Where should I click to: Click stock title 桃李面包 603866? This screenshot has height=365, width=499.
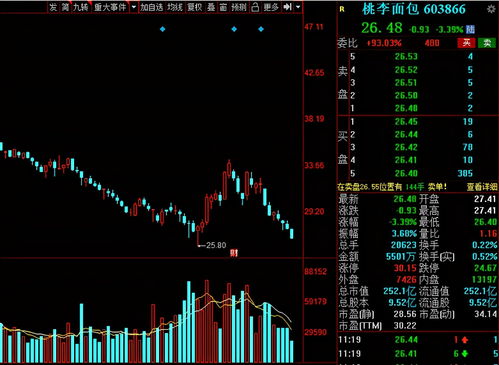point(414,9)
